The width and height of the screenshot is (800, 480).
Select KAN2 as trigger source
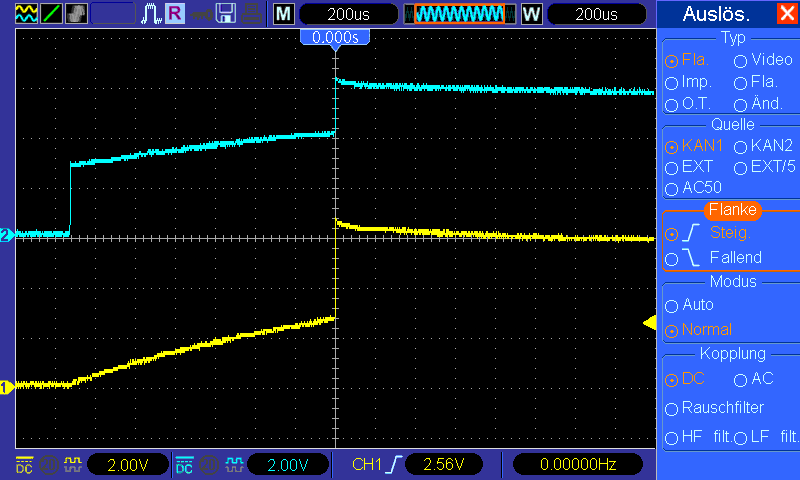click(x=763, y=146)
